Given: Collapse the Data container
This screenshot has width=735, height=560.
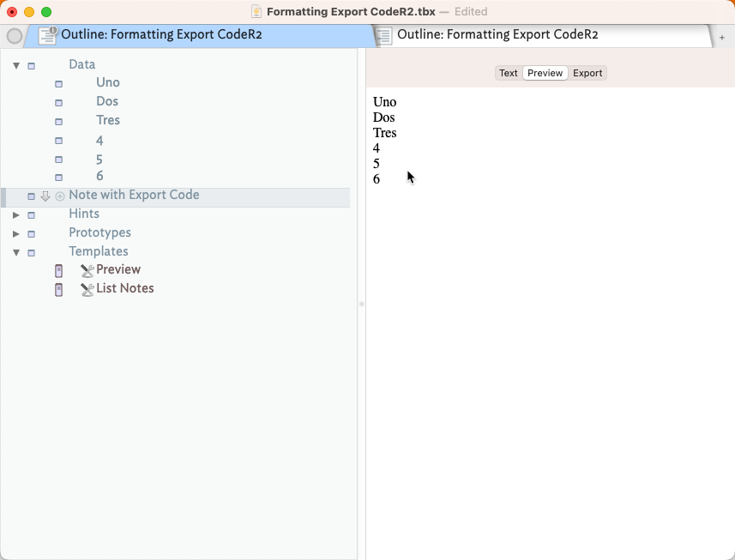Looking at the screenshot, I should (16, 65).
